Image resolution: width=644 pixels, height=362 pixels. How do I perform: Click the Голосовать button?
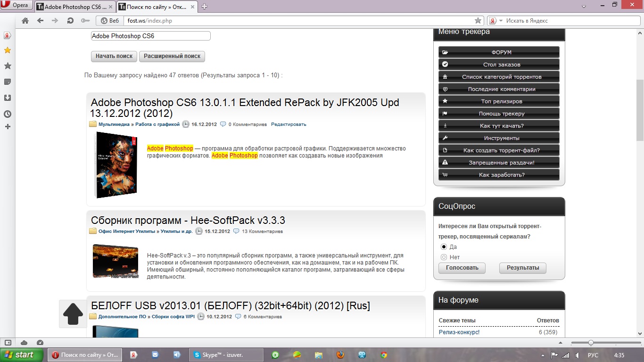(x=462, y=268)
